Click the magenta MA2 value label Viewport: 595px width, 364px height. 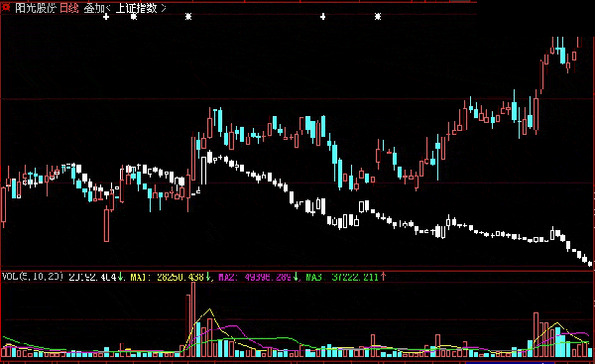tap(255, 277)
